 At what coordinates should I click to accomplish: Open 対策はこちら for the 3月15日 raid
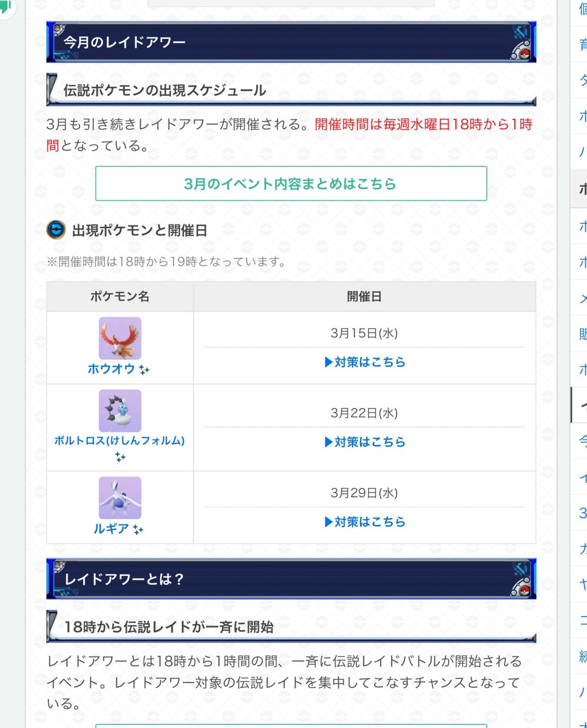(x=365, y=362)
